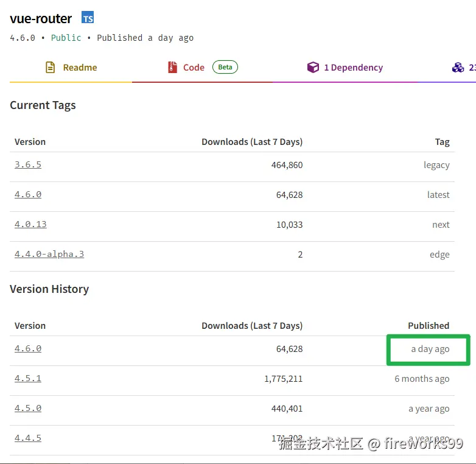Click the 464,860 downloads value
Image resolution: width=476 pixels, height=464 pixels.
pos(287,165)
